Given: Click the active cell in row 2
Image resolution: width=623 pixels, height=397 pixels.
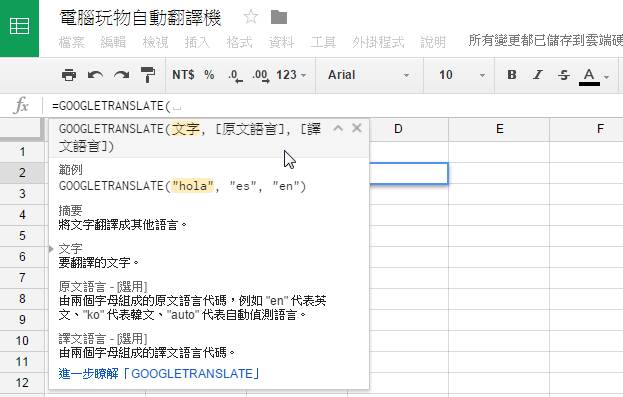Looking at the screenshot, I should (x=408, y=173).
